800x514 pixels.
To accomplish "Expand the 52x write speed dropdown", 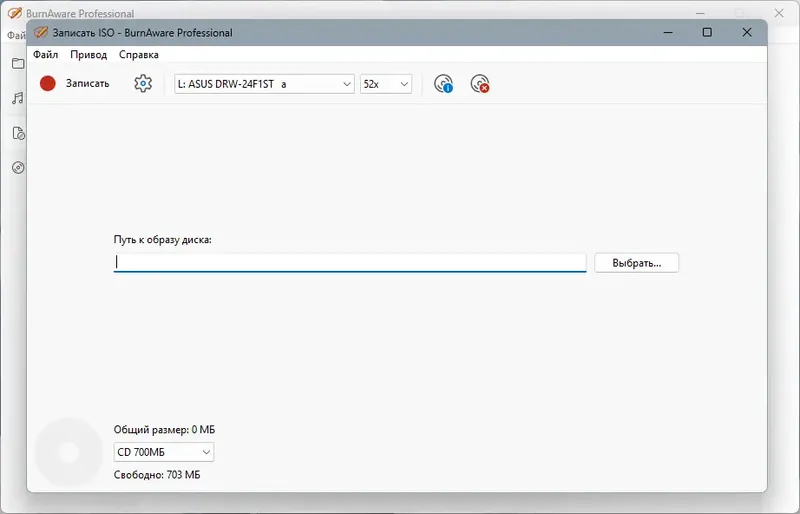I will [386, 84].
